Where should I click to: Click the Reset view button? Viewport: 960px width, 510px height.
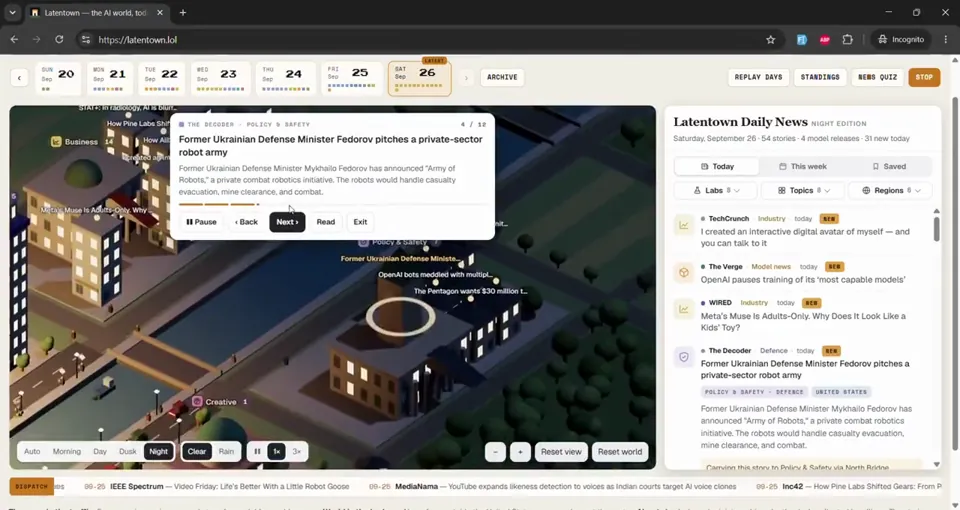point(561,452)
